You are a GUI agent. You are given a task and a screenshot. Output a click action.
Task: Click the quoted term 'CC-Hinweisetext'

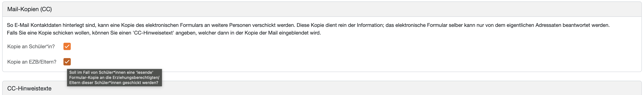click(154, 33)
